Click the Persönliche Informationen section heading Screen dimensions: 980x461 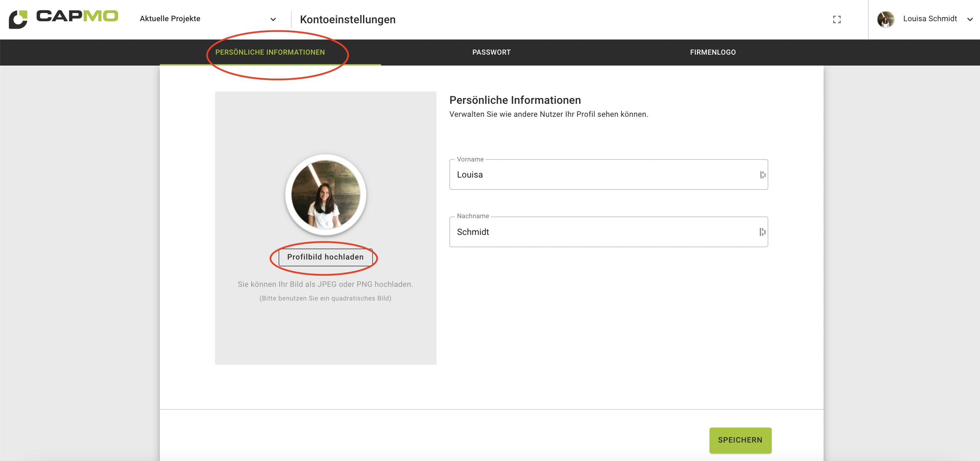pyautogui.click(x=515, y=100)
